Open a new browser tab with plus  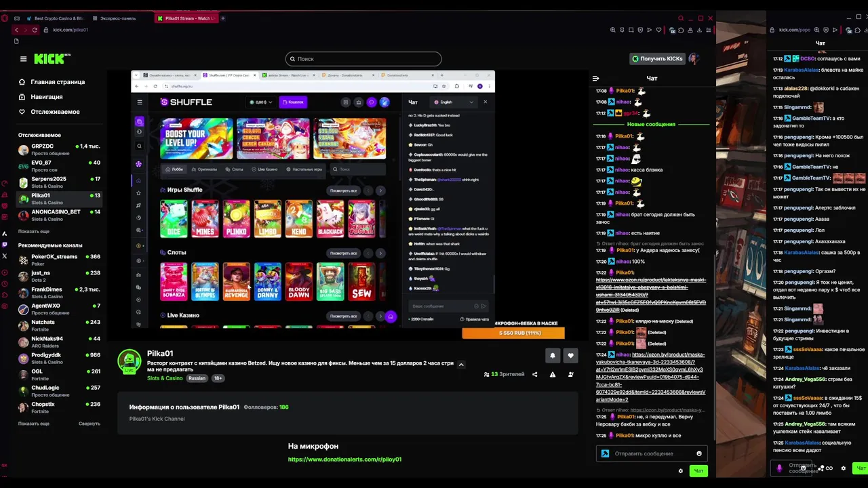tap(223, 18)
